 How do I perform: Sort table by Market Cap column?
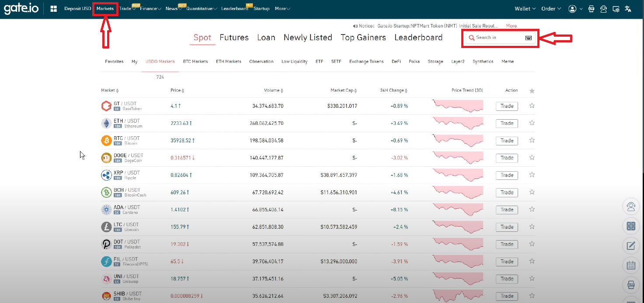[x=344, y=90]
